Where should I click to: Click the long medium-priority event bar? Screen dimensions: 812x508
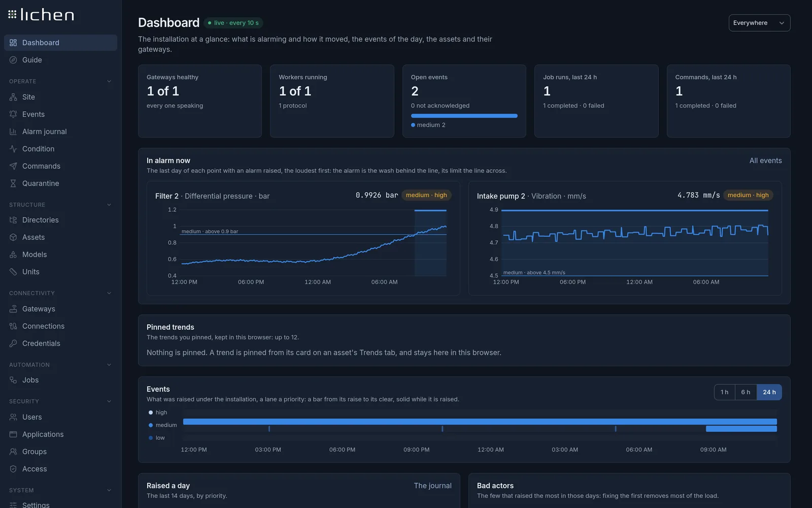tap(480, 422)
